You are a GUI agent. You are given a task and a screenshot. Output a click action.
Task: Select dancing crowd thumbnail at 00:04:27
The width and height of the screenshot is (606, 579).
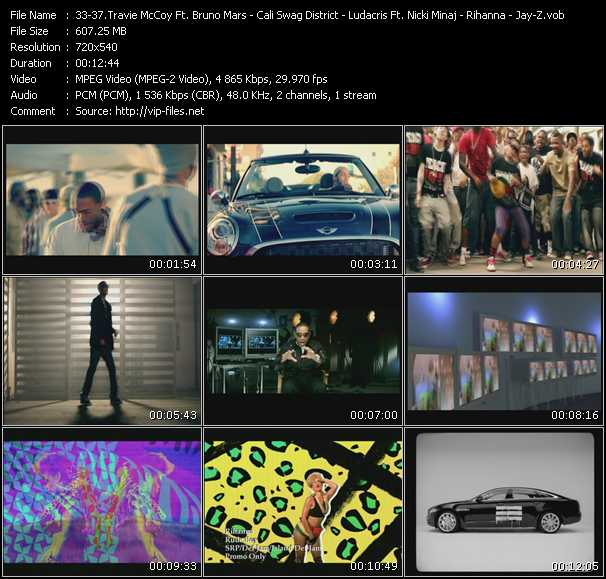[x=504, y=200]
